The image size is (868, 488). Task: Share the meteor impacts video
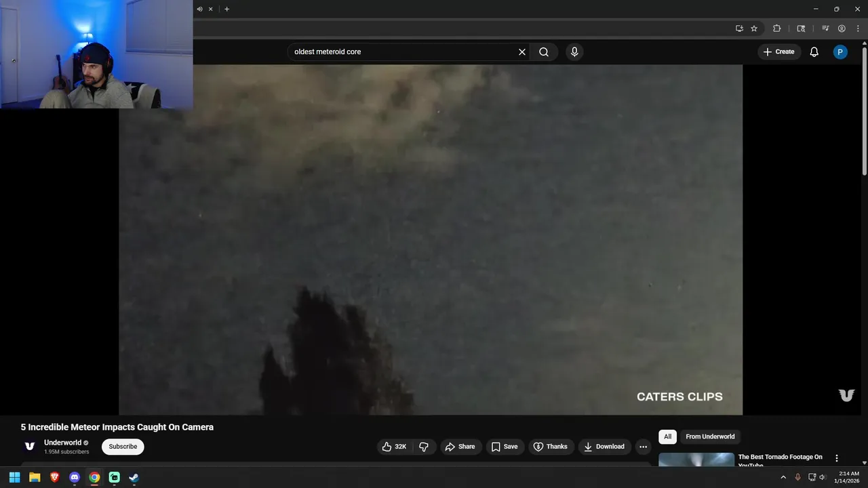pyautogui.click(x=460, y=447)
